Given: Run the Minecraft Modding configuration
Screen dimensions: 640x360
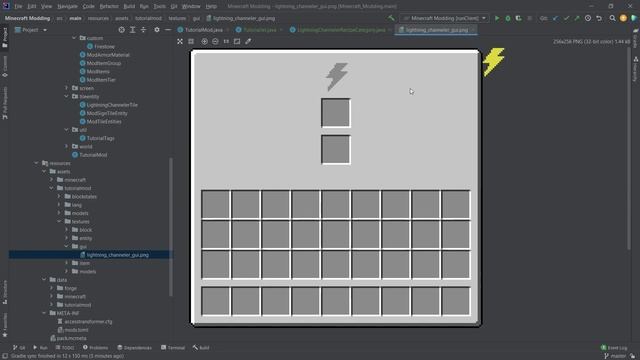Looking at the screenshot, I should pyautogui.click(x=497, y=18).
